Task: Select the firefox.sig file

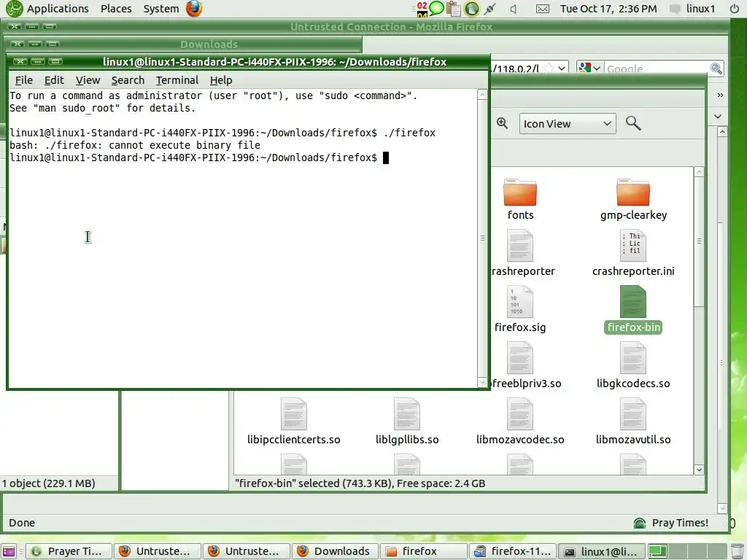Action: 519,309
